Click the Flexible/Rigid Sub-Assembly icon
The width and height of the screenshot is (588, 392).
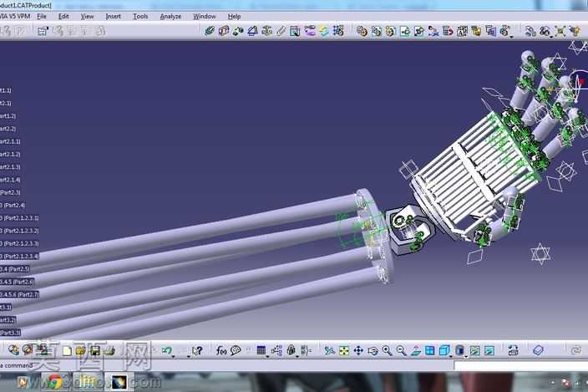(x=309, y=31)
